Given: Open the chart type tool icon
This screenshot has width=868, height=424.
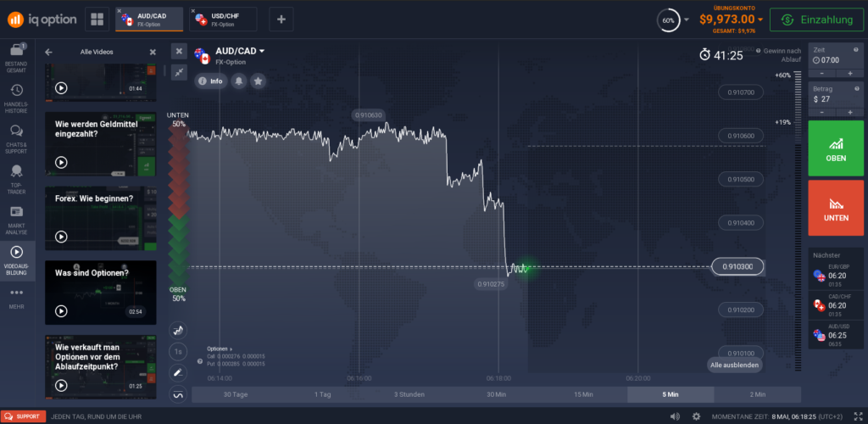Looking at the screenshot, I should (x=178, y=331).
